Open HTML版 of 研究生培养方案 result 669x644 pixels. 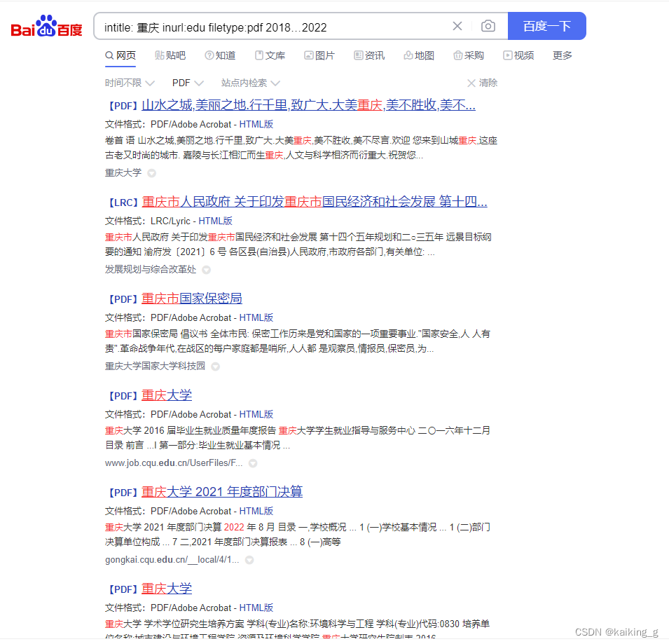pos(256,608)
